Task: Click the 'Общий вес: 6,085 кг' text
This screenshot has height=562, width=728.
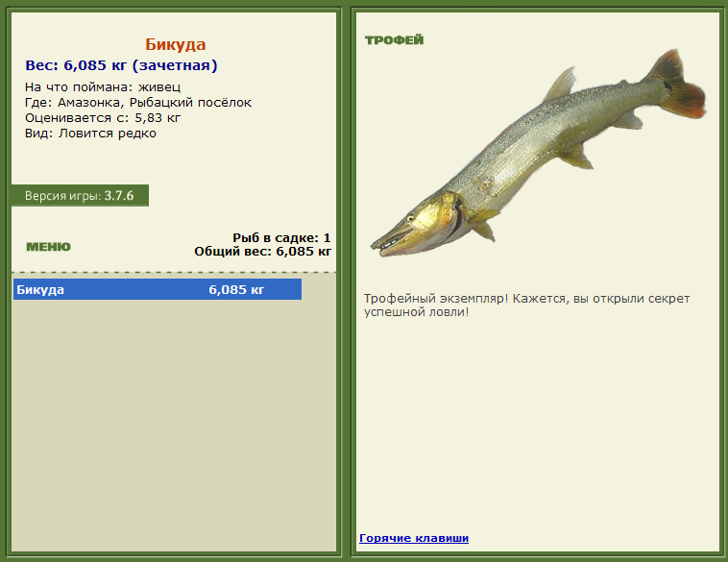Action: click(x=263, y=252)
